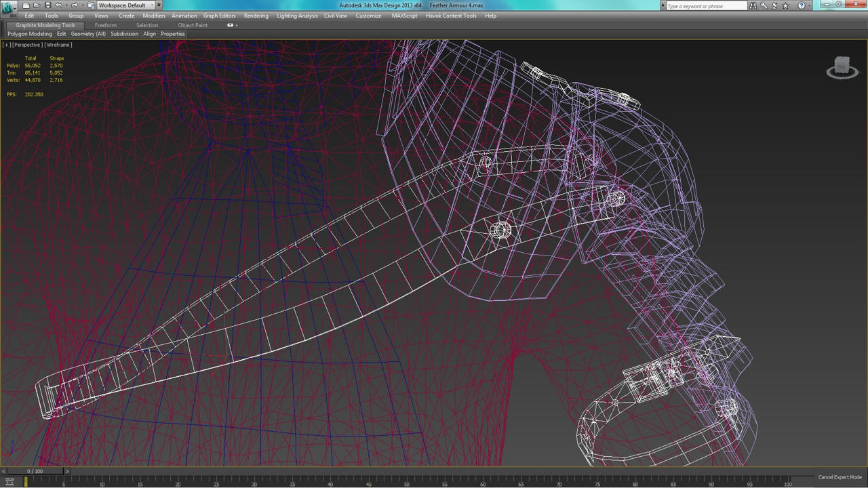
Task: Open the [Wireframe] shading label menu
Action: click(x=58, y=45)
